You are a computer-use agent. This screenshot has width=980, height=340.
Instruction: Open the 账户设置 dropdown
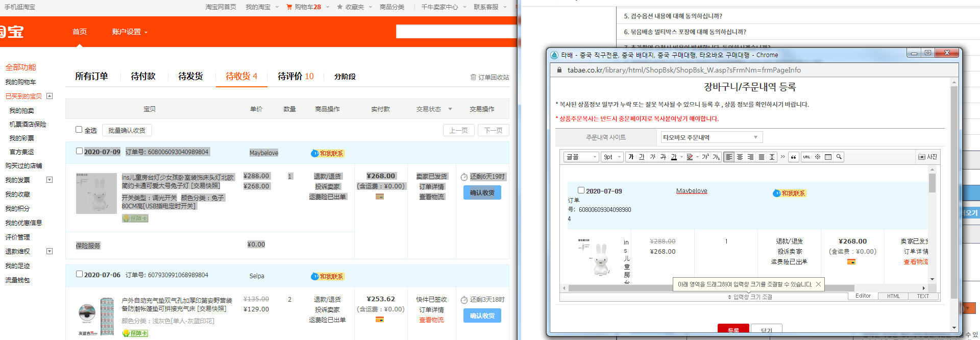130,32
